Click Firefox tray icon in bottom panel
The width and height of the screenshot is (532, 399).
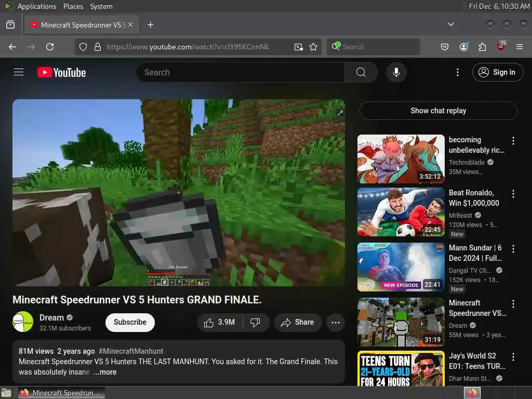pos(472,393)
